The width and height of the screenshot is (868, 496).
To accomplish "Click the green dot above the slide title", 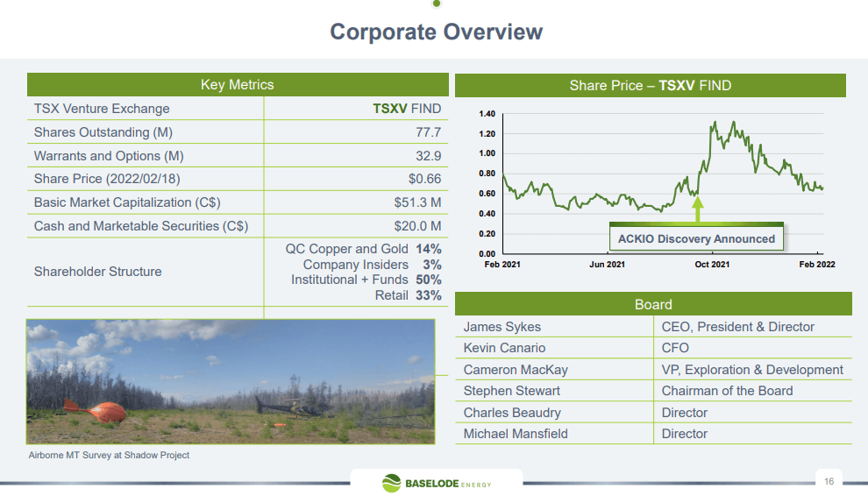I will click(437, 4).
